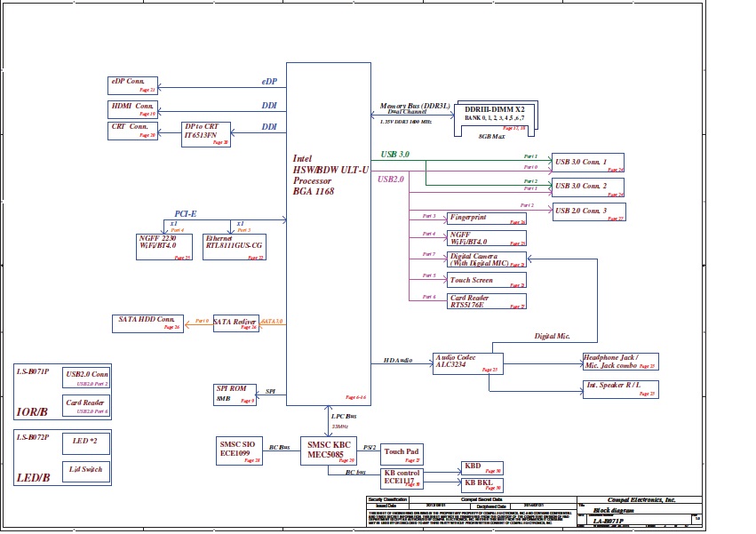Click the Ethernet RTL8111GUS-CG block
The image size is (756, 534).
tap(234, 246)
